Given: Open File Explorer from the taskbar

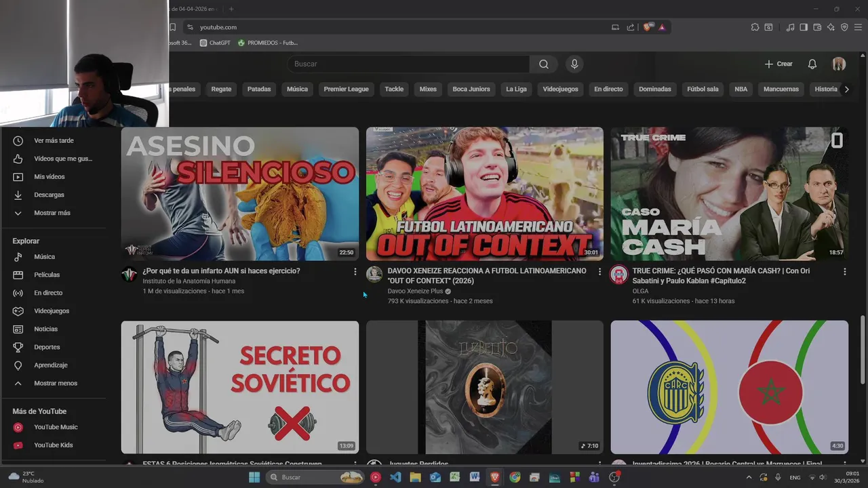Looking at the screenshot, I should (x=415, y=477).
